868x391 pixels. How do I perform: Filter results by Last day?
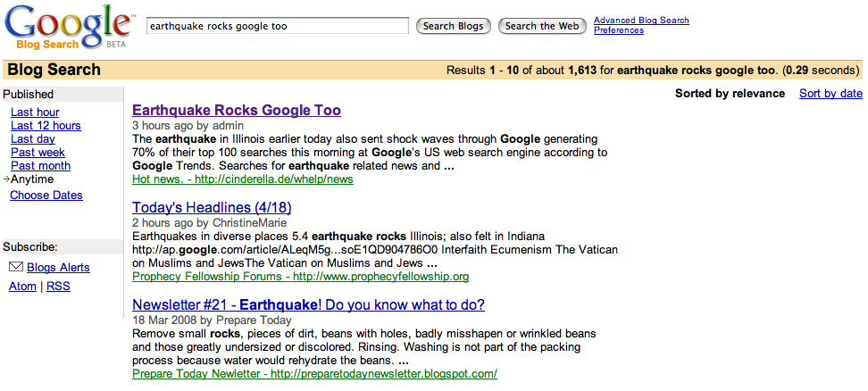tap(33, 139)
